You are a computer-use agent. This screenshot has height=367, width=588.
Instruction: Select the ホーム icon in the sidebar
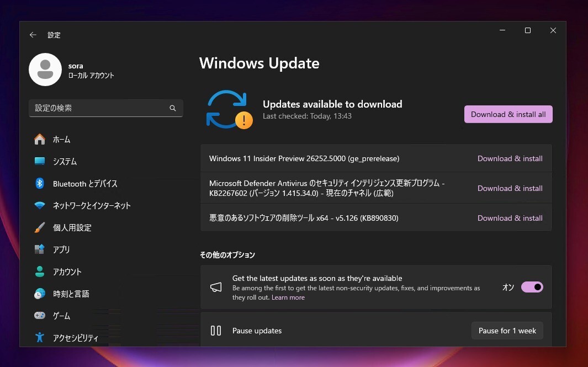click(x=39, y=139)
